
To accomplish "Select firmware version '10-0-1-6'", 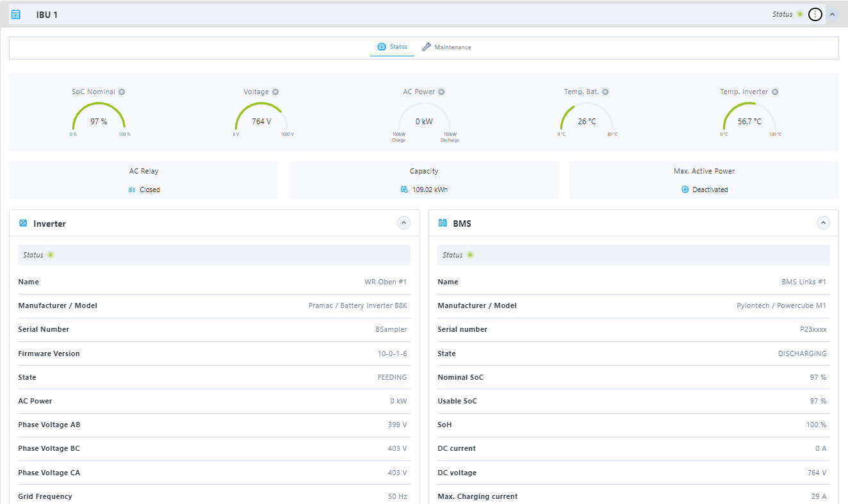I will [x=392, y=354].
